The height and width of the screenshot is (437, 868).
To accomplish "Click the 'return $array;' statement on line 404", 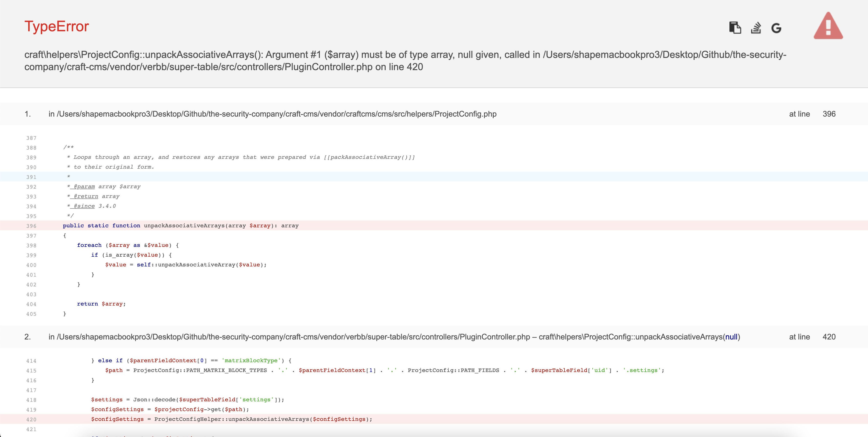I will (101, 304).
